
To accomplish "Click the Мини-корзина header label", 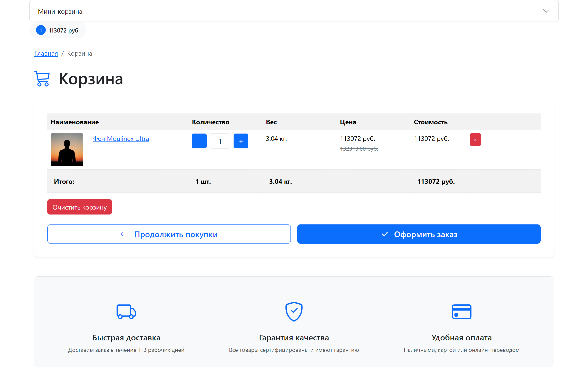I will pyautogui.click(x=60, y=11).
